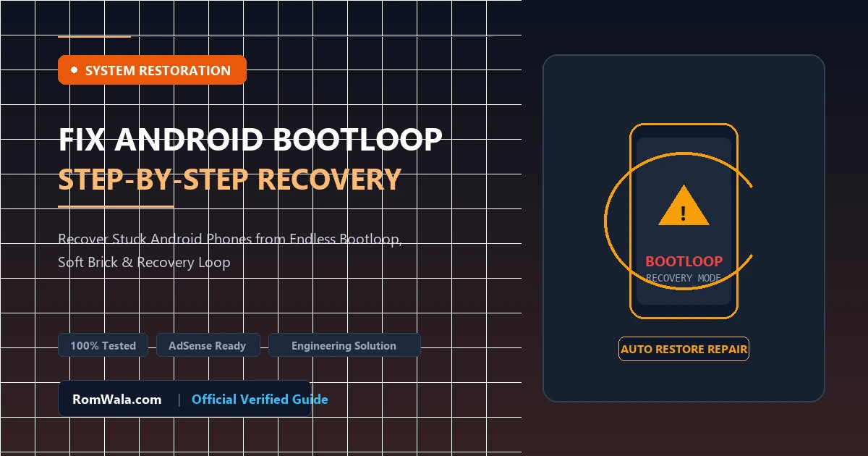Screen dimensions: 868x456
Task: Click the red BOOTLOOP label on phone
Action: point(684,261)
